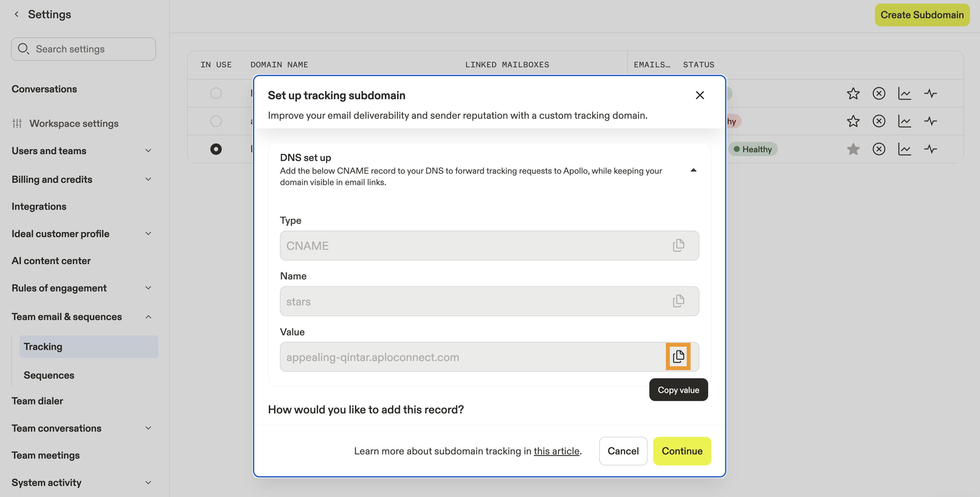Image resolution: width=980 pixels, height=497 pixels.
Task: Open AI content center
Action: pos(51,261)
